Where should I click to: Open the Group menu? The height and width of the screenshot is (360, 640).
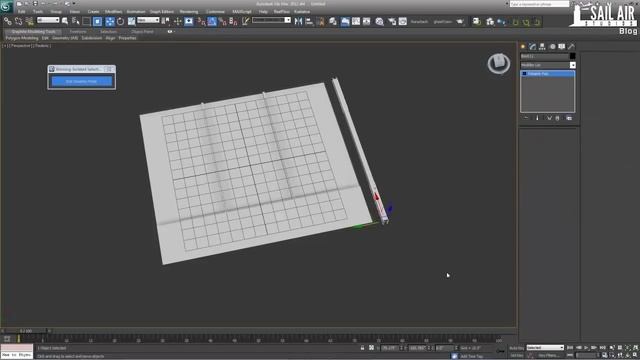click(x=56, y=11)
